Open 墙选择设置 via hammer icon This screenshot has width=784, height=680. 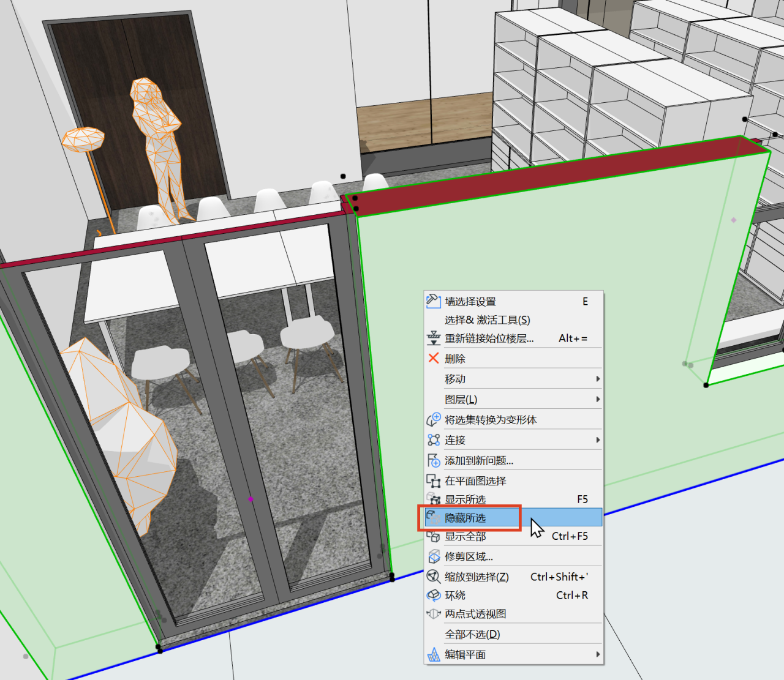coord(434,301)
